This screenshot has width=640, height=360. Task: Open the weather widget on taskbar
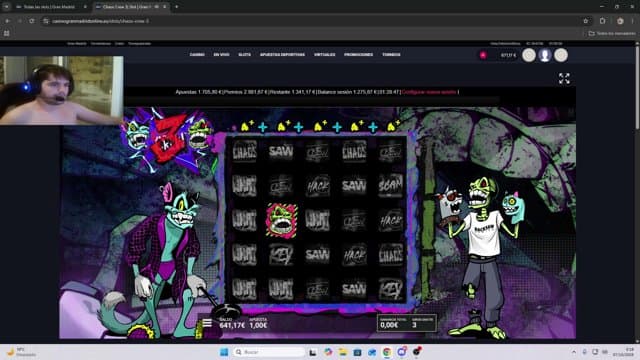21,352
